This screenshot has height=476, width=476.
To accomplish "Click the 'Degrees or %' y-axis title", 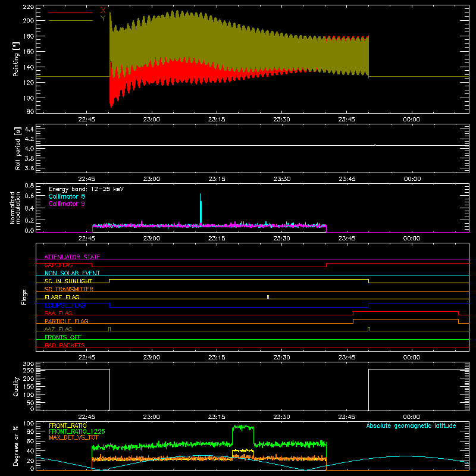I will point(16,446).
